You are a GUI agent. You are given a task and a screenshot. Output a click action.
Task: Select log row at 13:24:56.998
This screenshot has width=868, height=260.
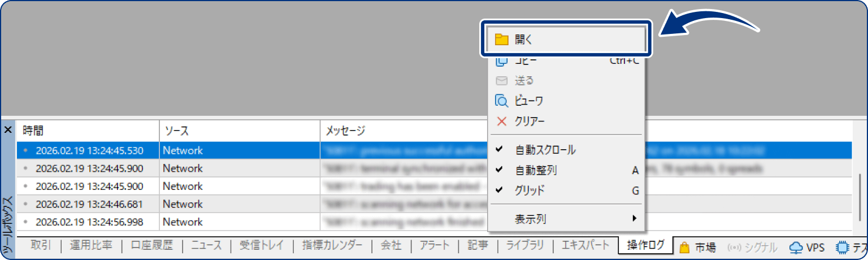coord(89,222)
